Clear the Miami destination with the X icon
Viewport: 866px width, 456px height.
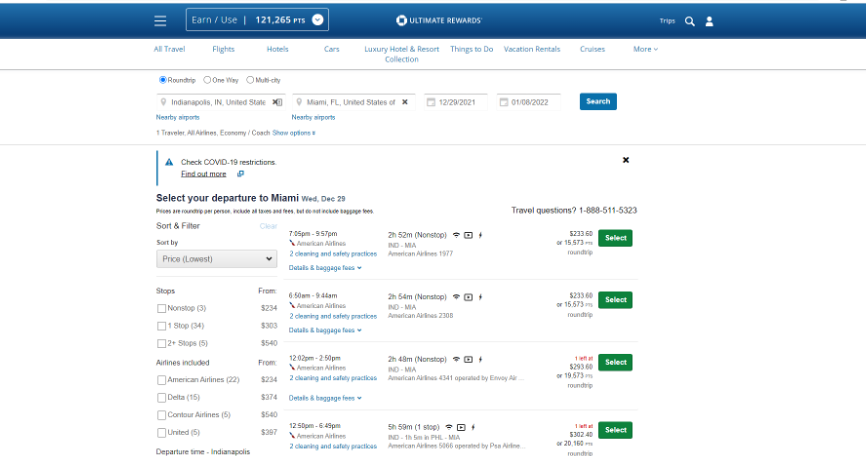(405, 102)
